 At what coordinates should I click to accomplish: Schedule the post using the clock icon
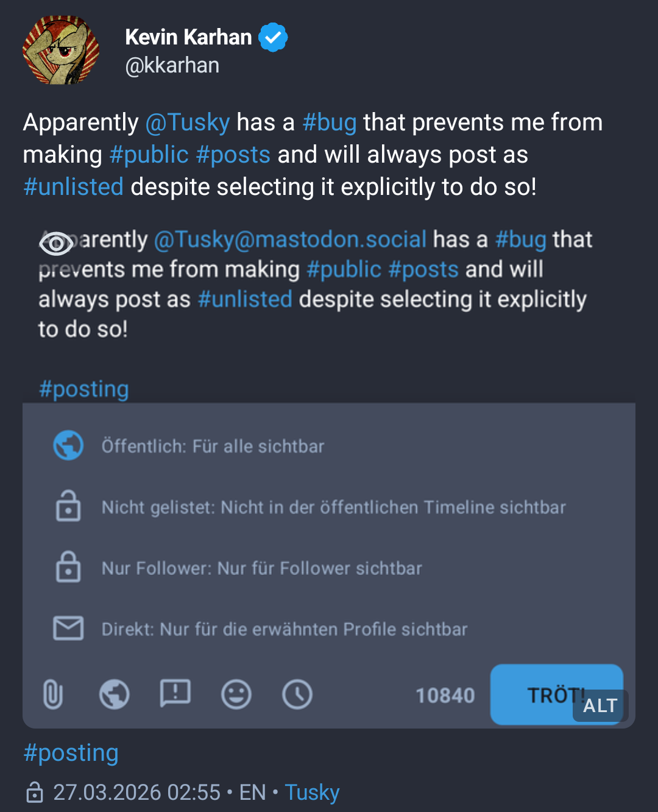297,694
